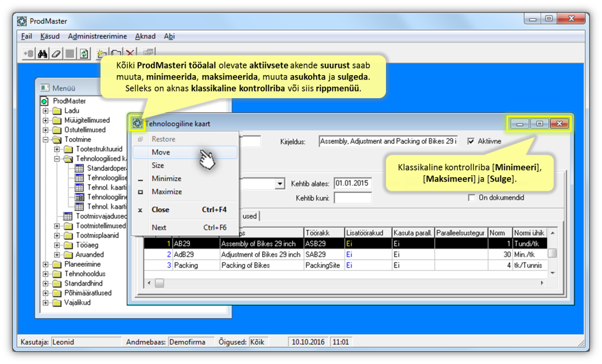Click the Vajalikud folder icon
Viewport: 602px width, 364px height.
click(57, 303)
